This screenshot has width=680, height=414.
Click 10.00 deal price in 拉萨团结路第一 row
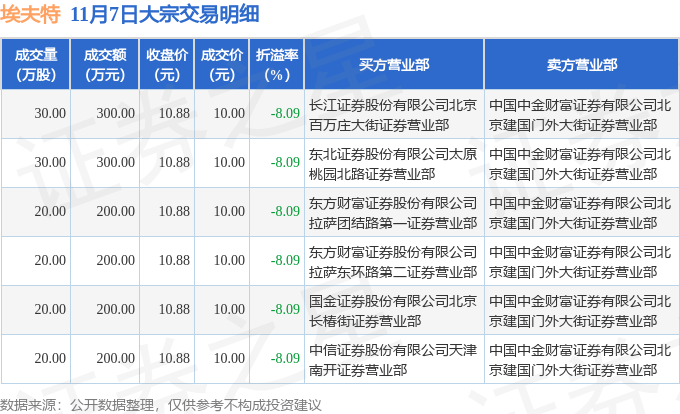(229, 211)
